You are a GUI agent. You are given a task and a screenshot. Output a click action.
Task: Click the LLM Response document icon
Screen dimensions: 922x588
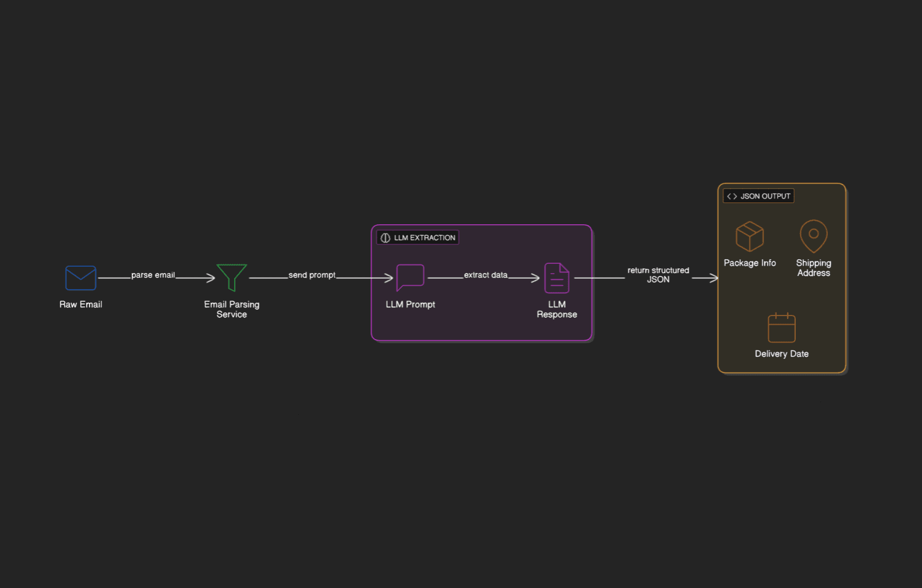click(557, 278)
